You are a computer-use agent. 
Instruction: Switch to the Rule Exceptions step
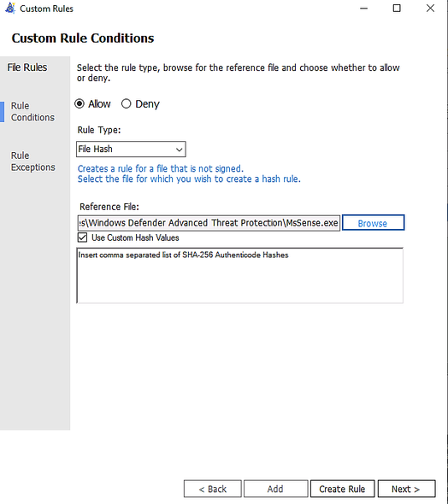(32, 161)
